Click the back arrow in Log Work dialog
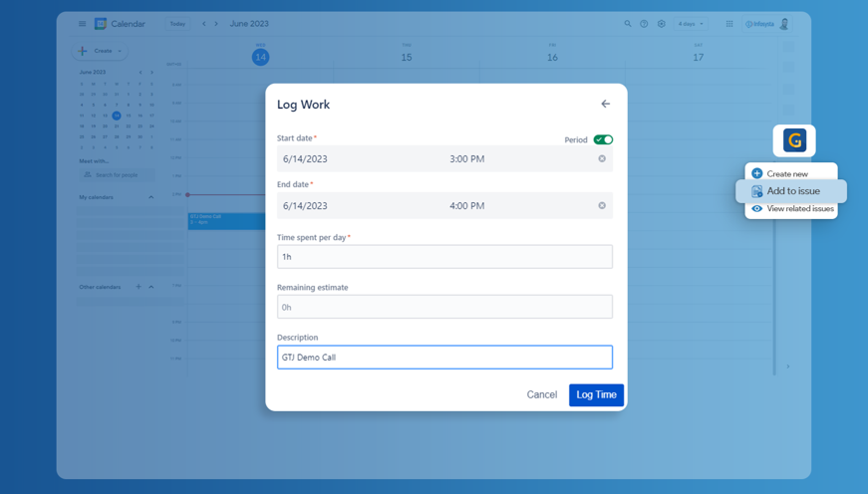The image size is (868, 494). [605, 104]
